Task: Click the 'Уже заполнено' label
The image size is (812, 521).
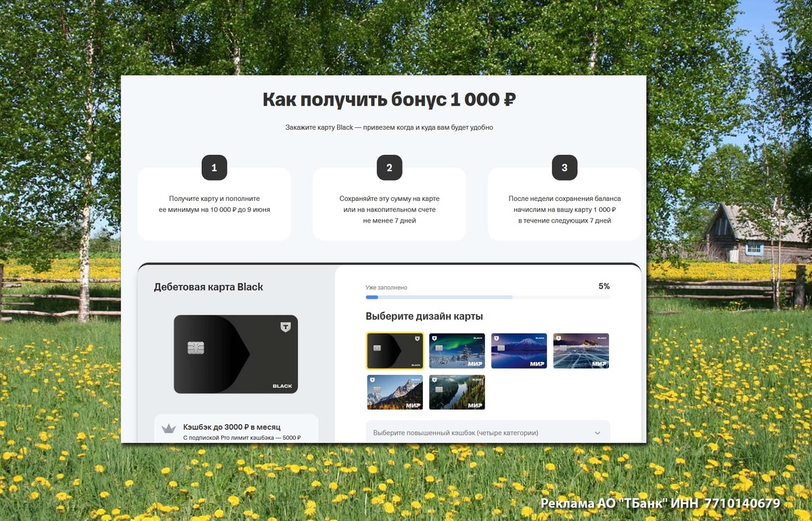Action: [x=386, y=288]
